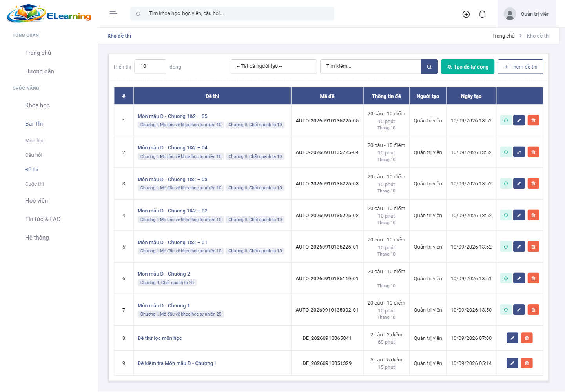Select Môn học submenu item
This screenshot has height=392, width=565.
pos(35,141)
